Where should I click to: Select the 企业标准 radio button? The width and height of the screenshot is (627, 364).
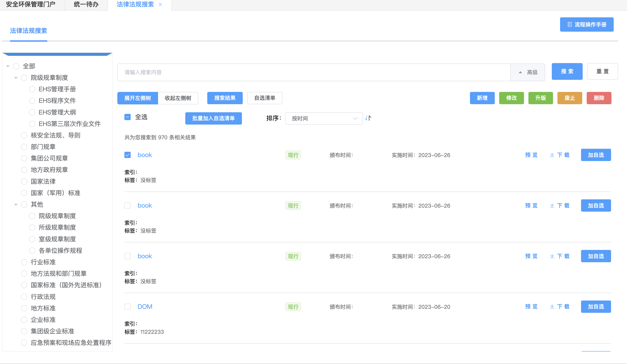(x=24, y=320)
